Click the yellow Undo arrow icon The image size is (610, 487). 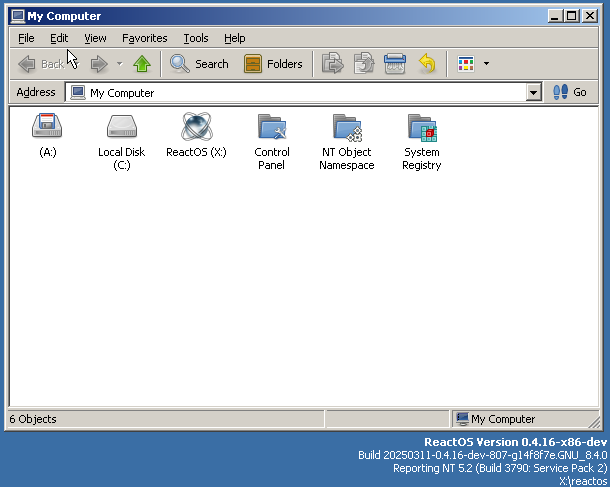click(x=427, y=63)
